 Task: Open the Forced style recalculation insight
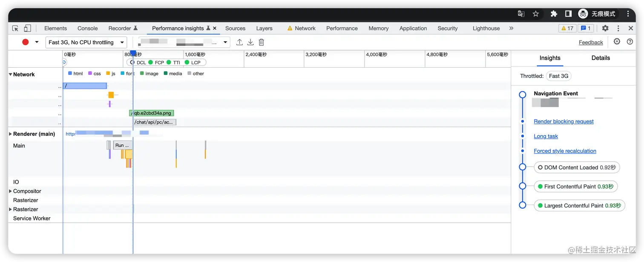coord(565,151)
